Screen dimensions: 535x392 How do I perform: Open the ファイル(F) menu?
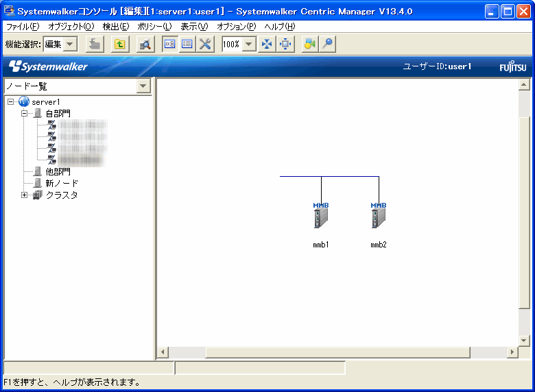point(23,26)
